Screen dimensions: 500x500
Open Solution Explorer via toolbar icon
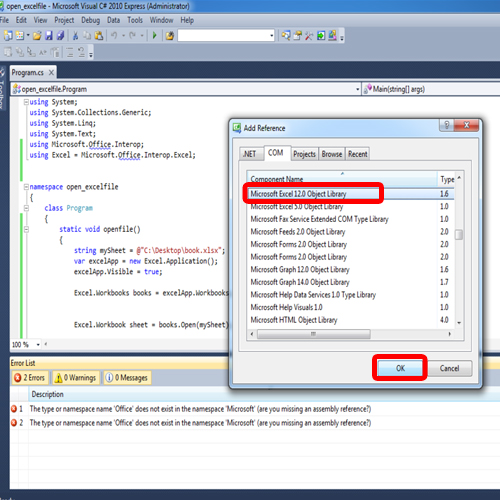(x=286, y=35)
